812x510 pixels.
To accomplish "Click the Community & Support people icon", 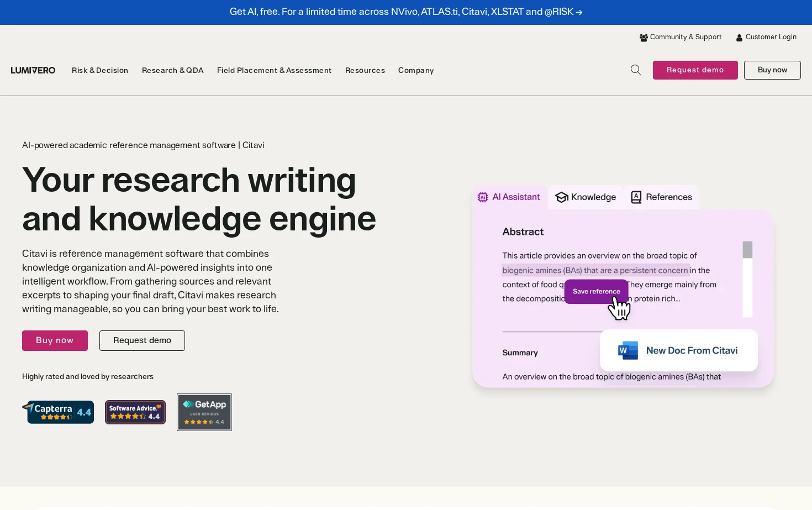I will point(644,38).
